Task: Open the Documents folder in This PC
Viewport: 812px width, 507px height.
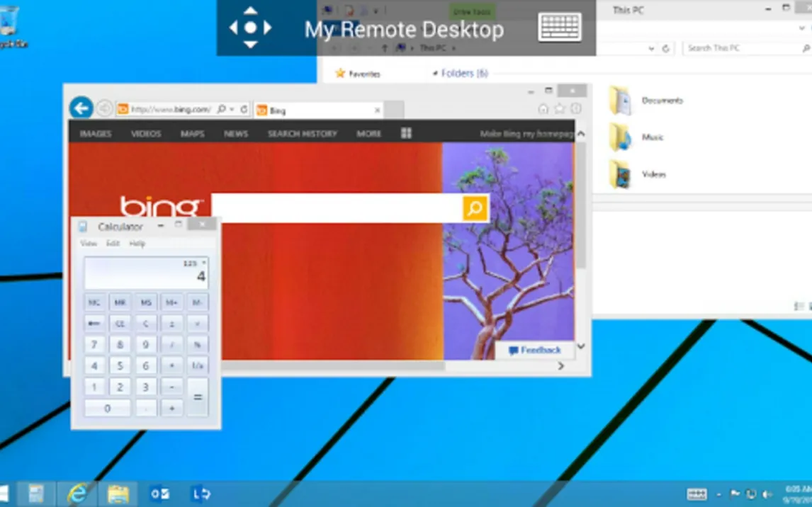Action: click(x=662, y=101)
